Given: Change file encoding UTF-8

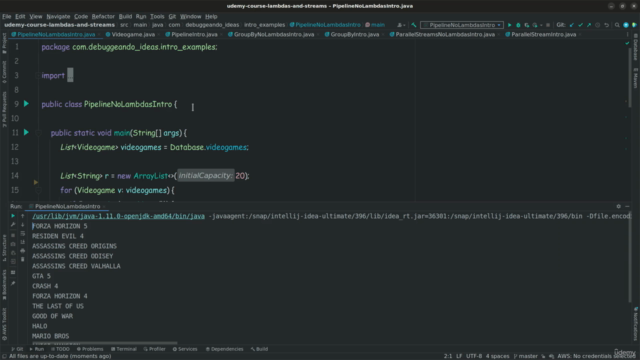Looking at the screenshot, I should coord(474,356).
